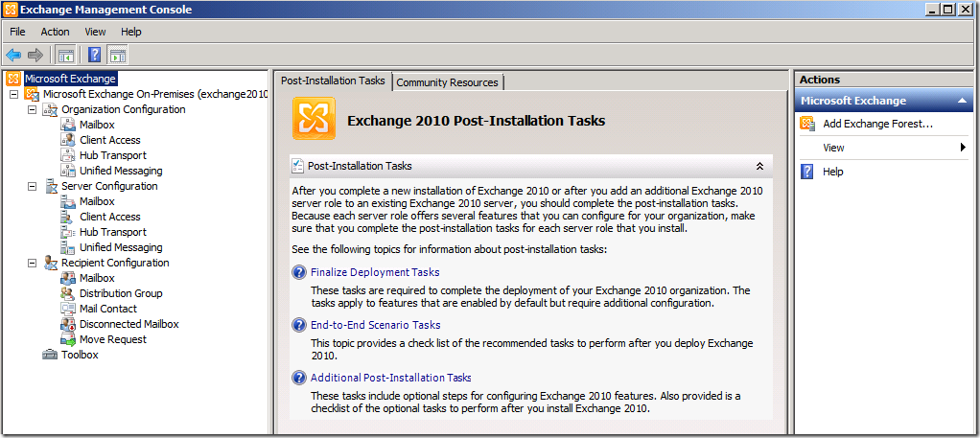The image size is (980, 438).
Task: Click the Server Configuration icon
Action: [x=50, y=186]
